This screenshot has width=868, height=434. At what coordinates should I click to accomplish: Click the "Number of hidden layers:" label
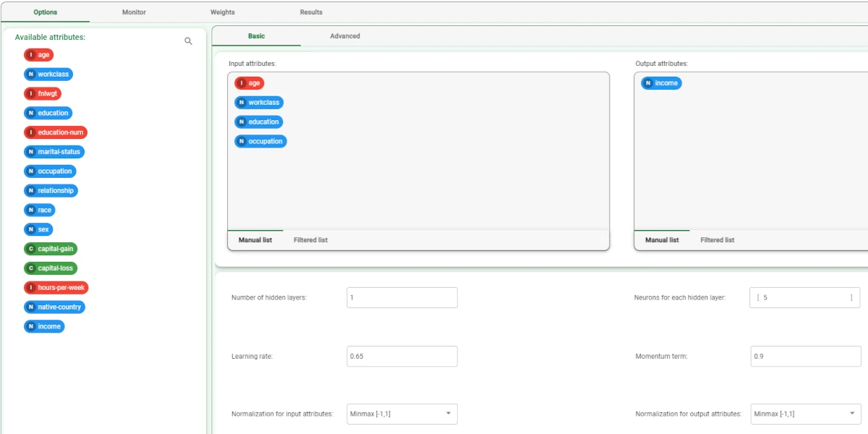click(269, 297)
